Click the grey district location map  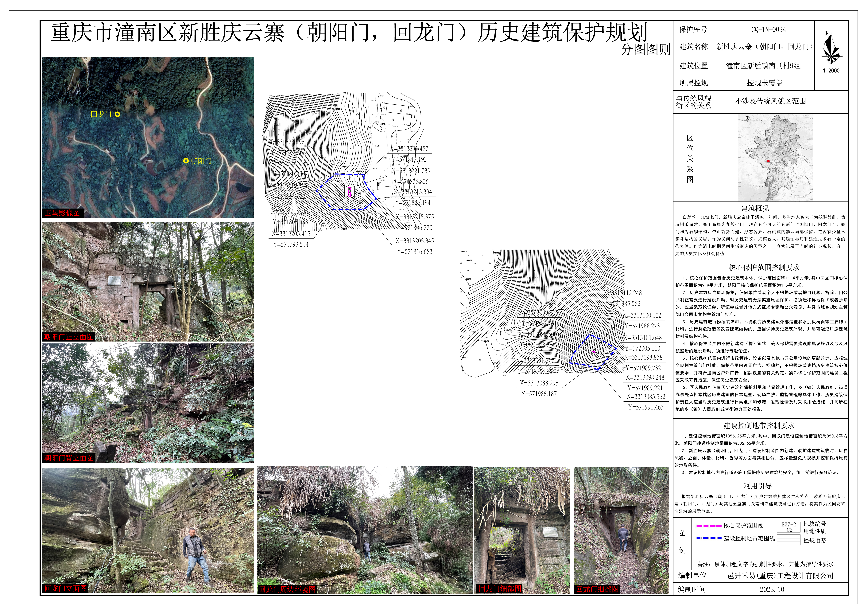(x=775, y=158)
